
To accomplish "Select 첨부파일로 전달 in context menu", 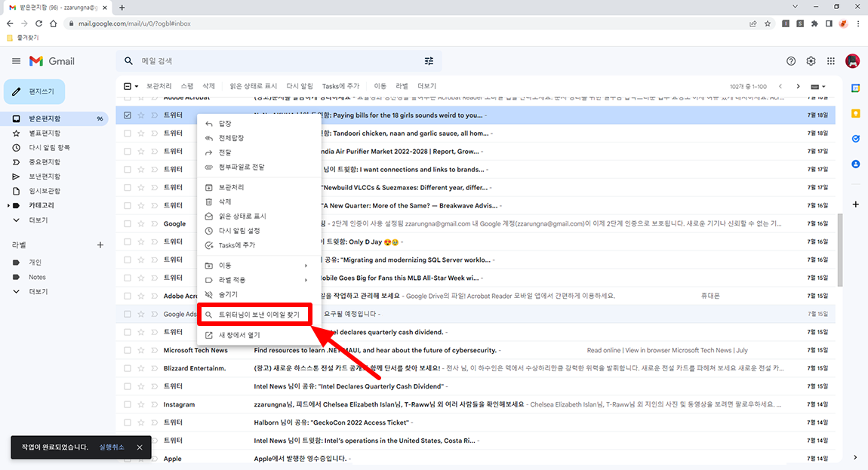I will coord(259,167).
